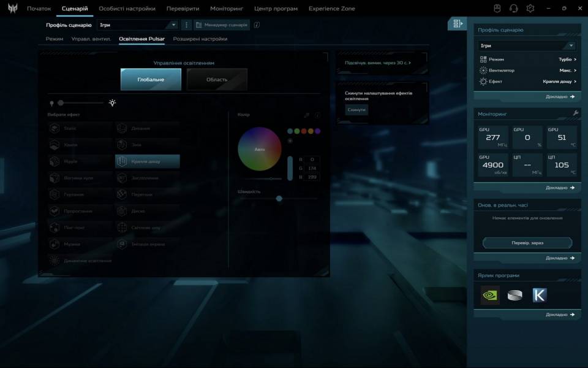The height and width of the screenshot is (368, 588).
Task: Click the max brightness bulb icon
Action: 113,103
